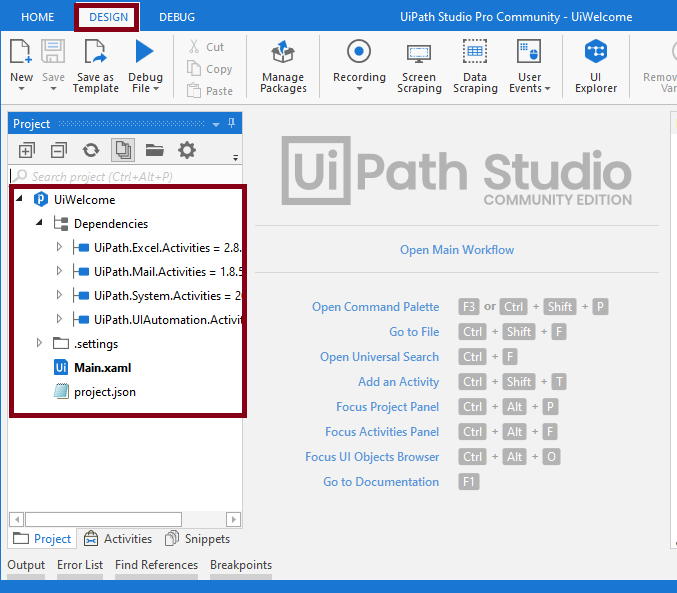Switch to the HOME tab

click(38, 17)
